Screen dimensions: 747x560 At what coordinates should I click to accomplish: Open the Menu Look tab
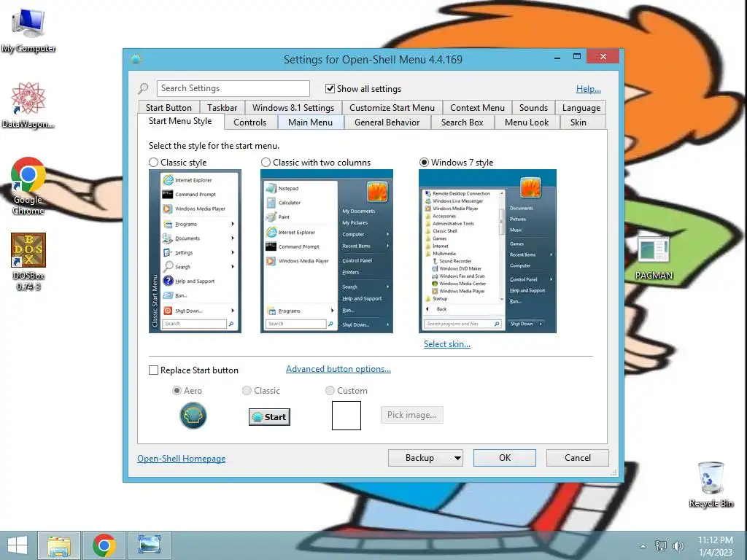tap(527, 122)
